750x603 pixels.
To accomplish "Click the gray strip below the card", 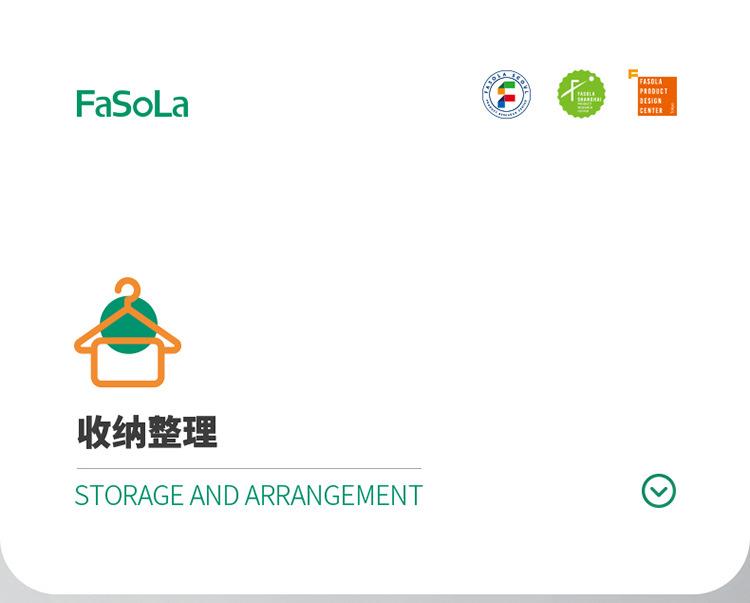I will (375, 599).
